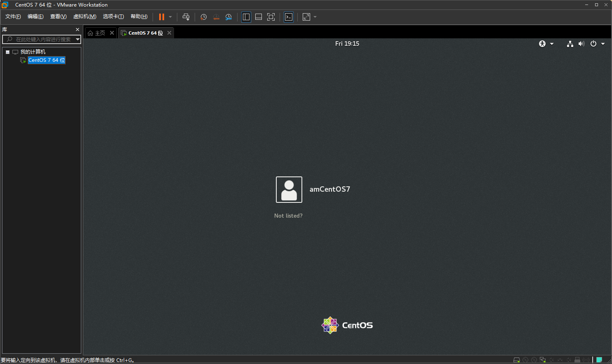Click the amCentOS7 user avatar
This screenshot has height=364, width=612.
[289, 190]
